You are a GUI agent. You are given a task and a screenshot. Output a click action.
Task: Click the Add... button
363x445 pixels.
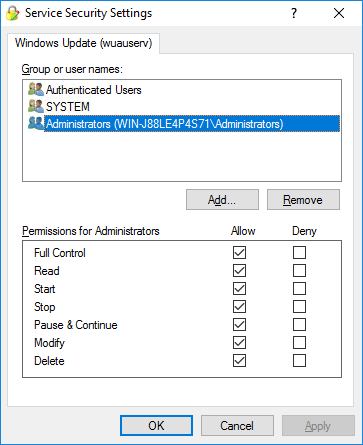click(x=222, y=200)
